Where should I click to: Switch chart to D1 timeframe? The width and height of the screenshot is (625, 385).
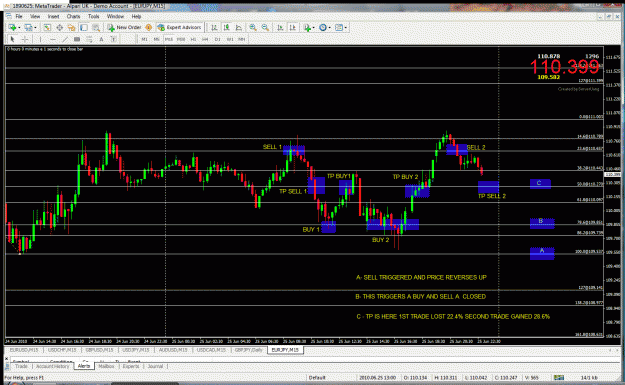(218, 39)
